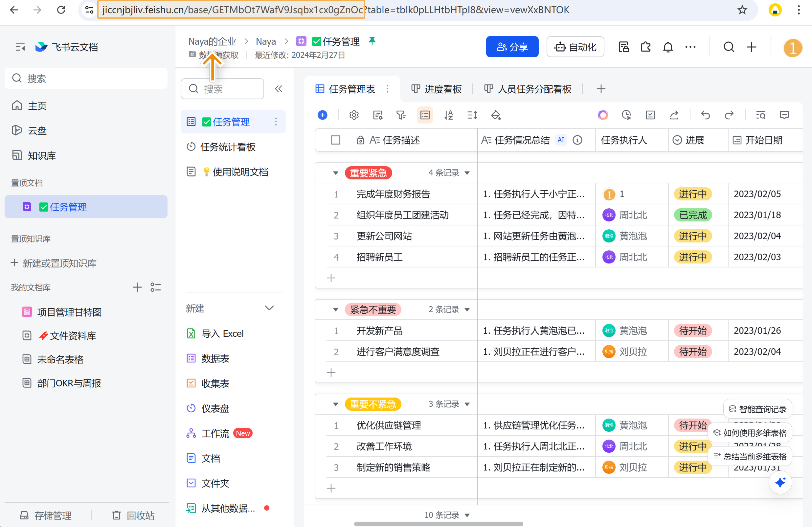Viewport: 812px width, 527px height.
Task: Click the 自动化 button
Action: [x=575, y=47]
